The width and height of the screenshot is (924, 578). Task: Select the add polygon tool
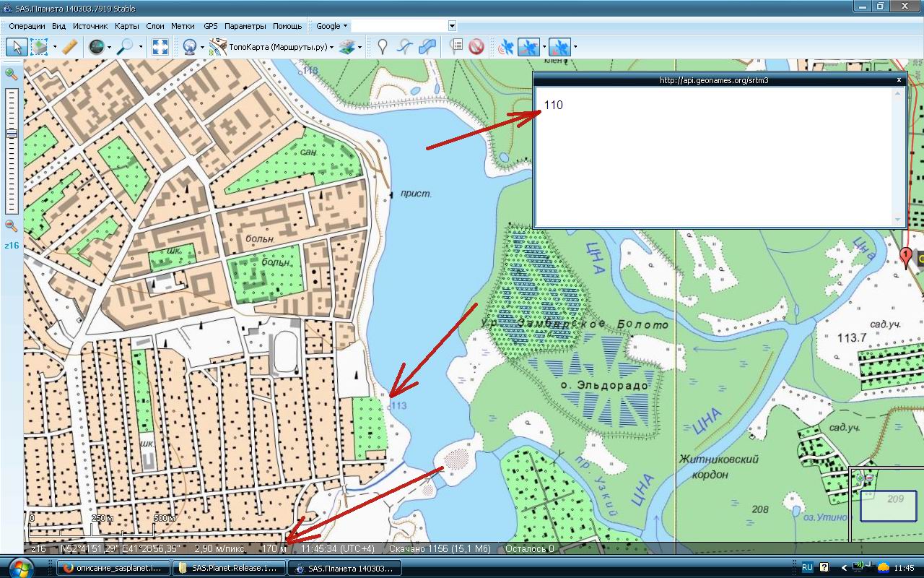point(427,47)
